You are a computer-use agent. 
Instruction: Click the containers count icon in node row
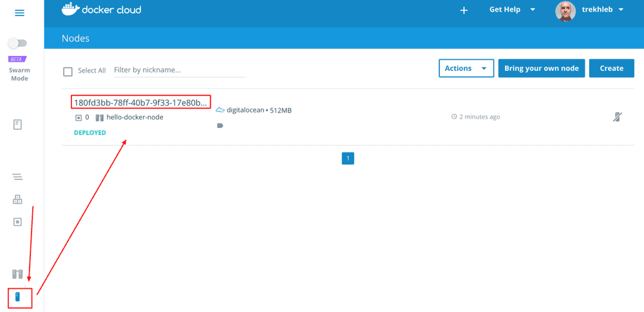coord(79,118)
